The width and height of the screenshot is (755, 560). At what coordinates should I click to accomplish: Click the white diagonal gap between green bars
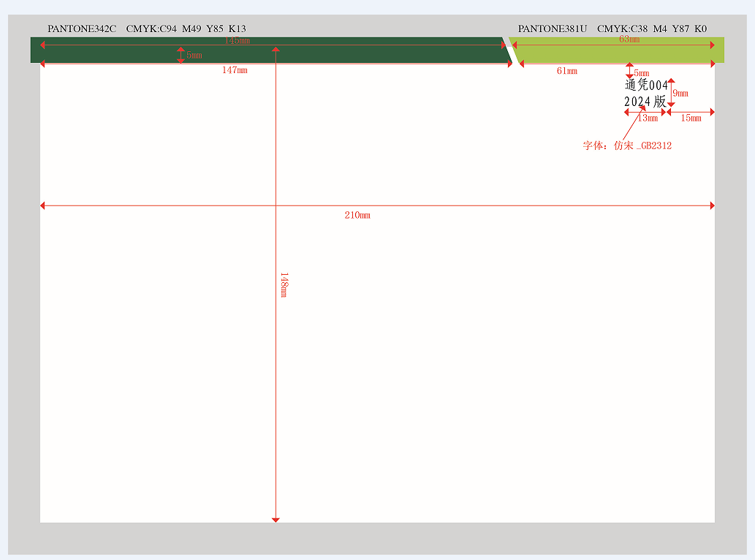(513, 53)
